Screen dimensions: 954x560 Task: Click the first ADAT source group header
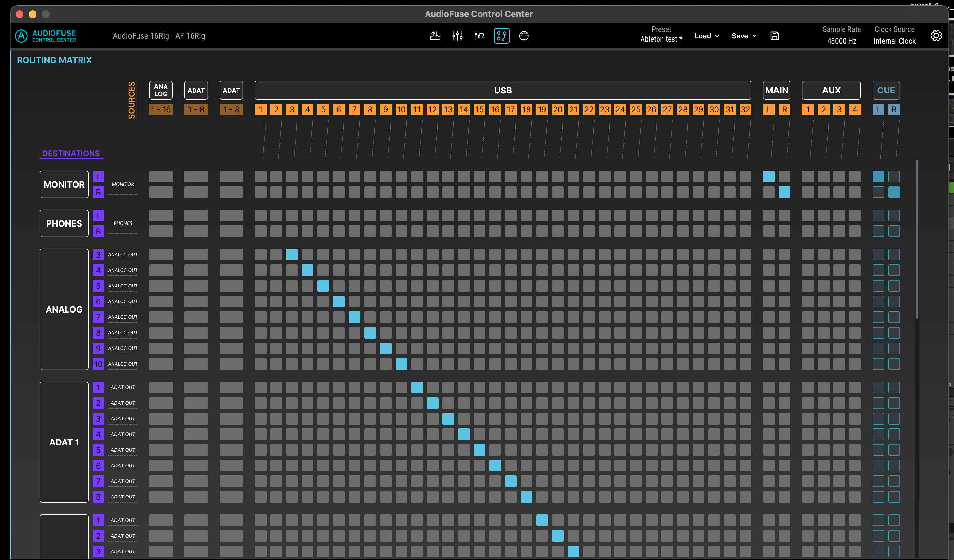click(196, 91)
